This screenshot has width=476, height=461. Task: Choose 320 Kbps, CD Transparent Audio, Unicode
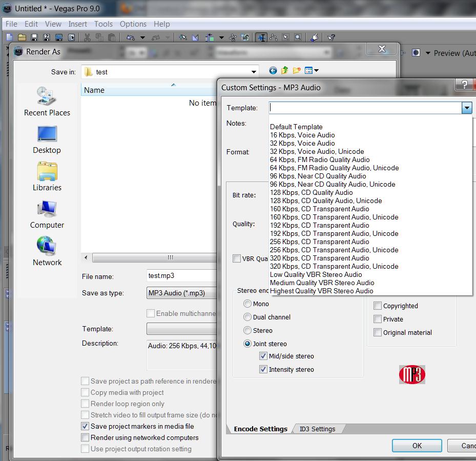tap(334, 267)
